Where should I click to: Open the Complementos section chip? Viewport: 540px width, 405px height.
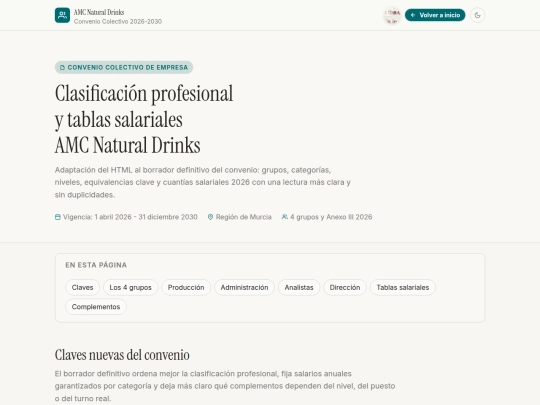coord(96,307)
